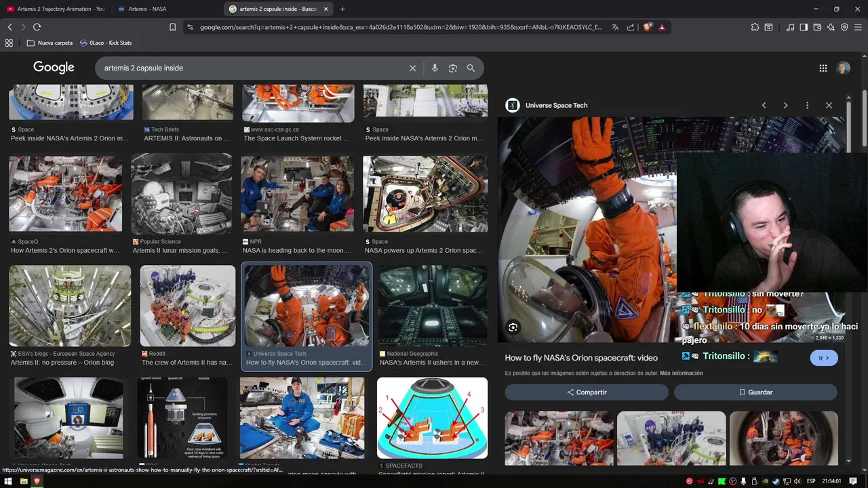
Task: Open the Brave Rewards triangle icon
Action: (662, 27)
